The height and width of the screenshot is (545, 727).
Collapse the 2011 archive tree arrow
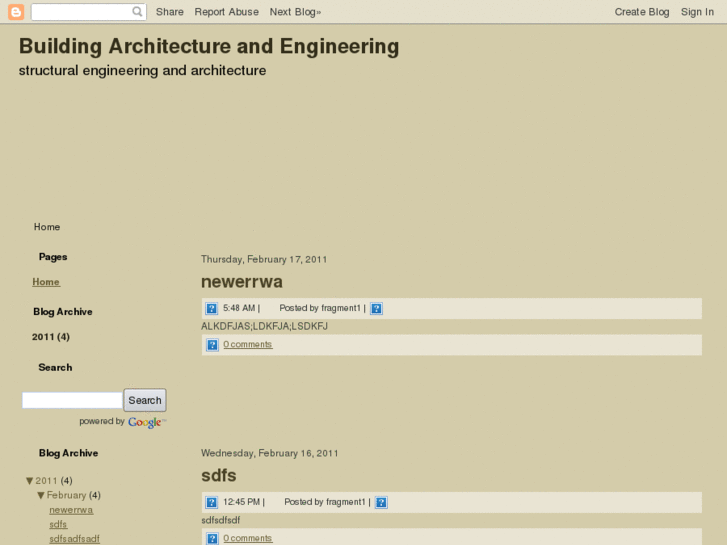pyautogui.click(x=30, y=481)
